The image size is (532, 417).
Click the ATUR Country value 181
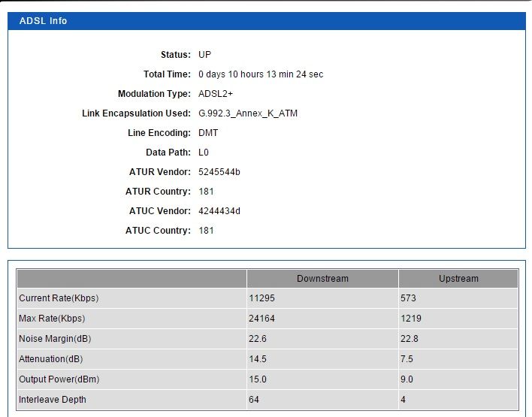206,192
